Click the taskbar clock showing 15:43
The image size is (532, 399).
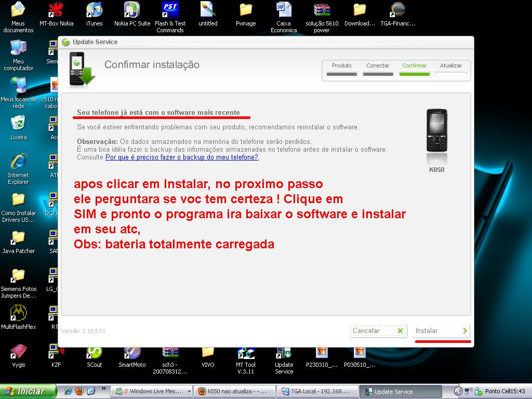point(518,391)
